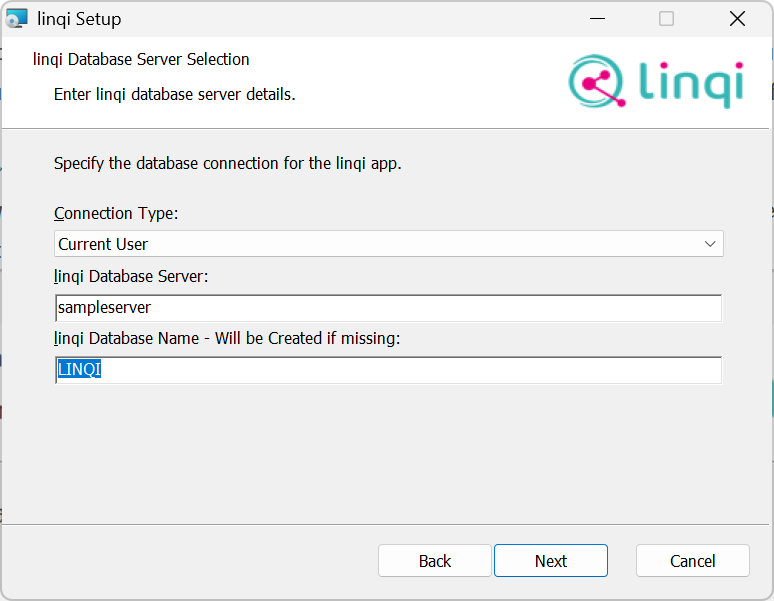The width and height of the screenshot is (774, 601).
Task: Click the 'linqi Setup' window title
Action: pyautogui.click(x=79, y=19)
